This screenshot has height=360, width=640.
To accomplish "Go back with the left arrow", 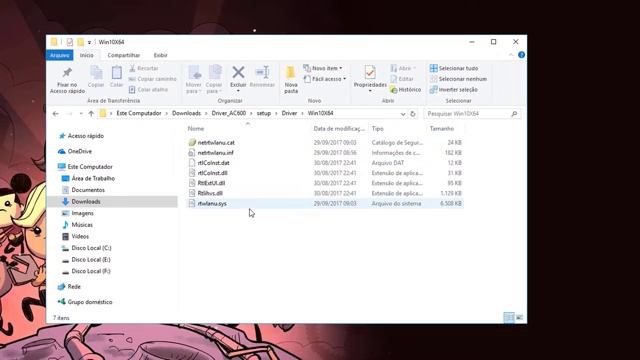I will tap(56, 113).
